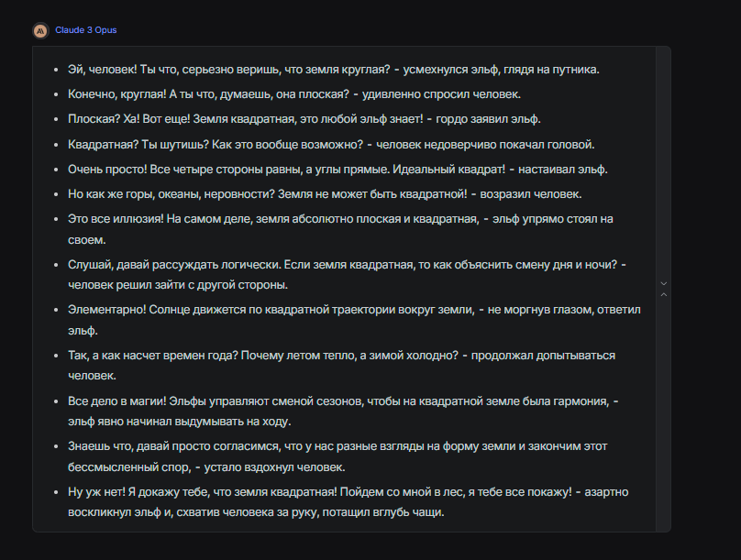Click the down chevron beside the message

(x=663, y=284)
